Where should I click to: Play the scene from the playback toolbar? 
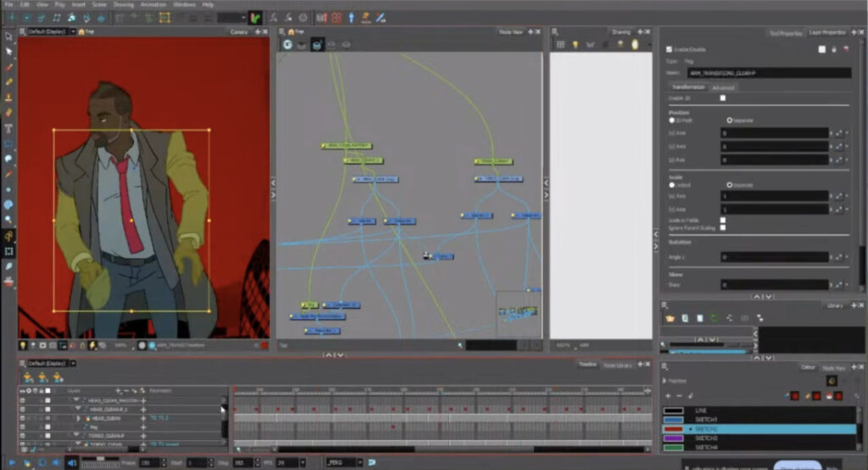12,462
